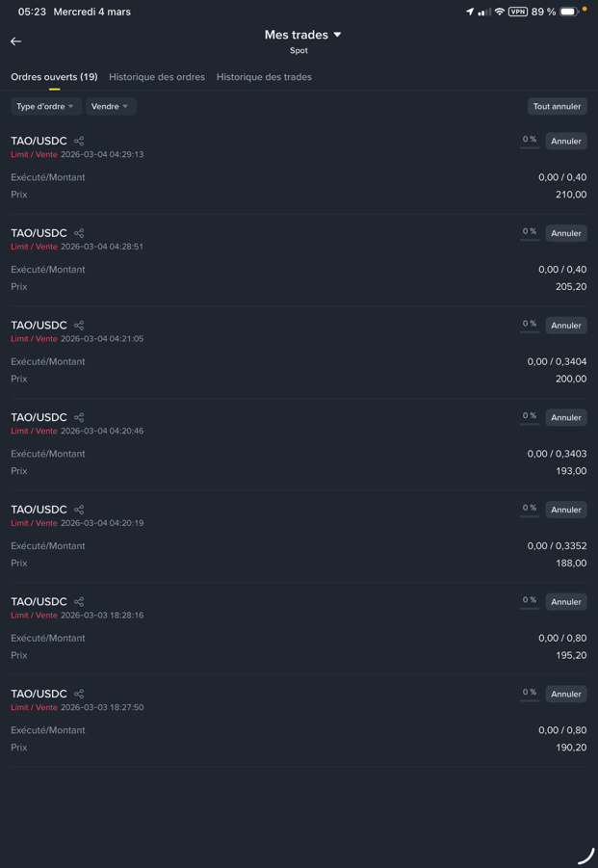Tap the back arrow icon
This screenshot has width=598, height=868.
click(x=16, y=41)
